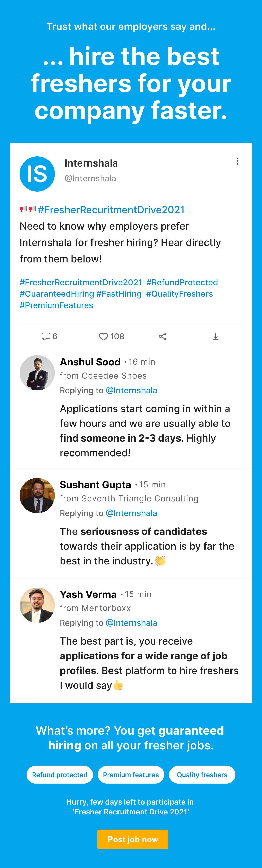The width and height of the screenshot is (262, 868).
Task: Open the #RefundProtected hashtag
Action: (x=182, y=282)
